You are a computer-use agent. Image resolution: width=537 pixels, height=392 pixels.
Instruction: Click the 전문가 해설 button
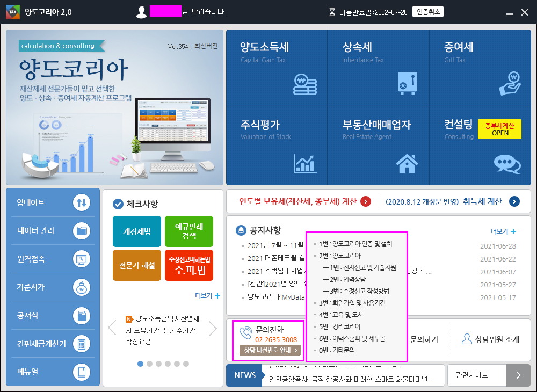point(136,265)
